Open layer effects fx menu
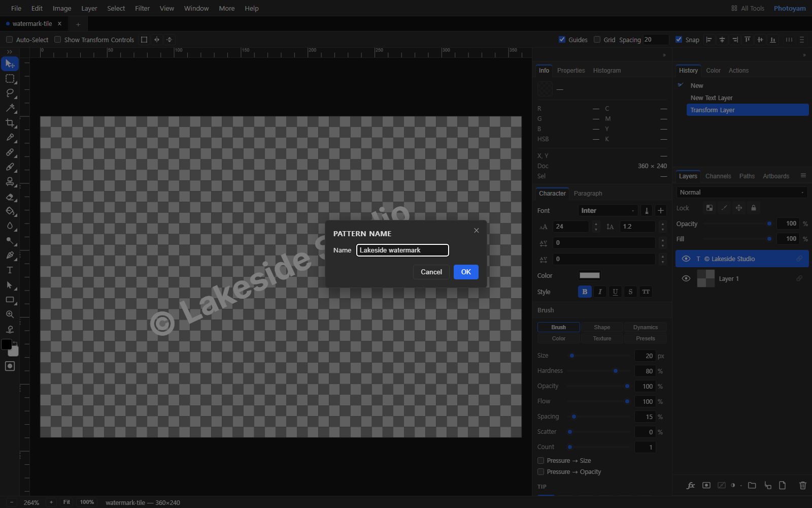Viewport: 812px width, 508px height. point(691,486)
